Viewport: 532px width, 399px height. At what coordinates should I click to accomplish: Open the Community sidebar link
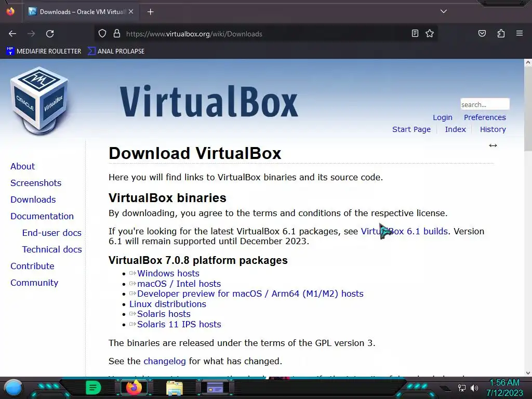coord(34,283)
